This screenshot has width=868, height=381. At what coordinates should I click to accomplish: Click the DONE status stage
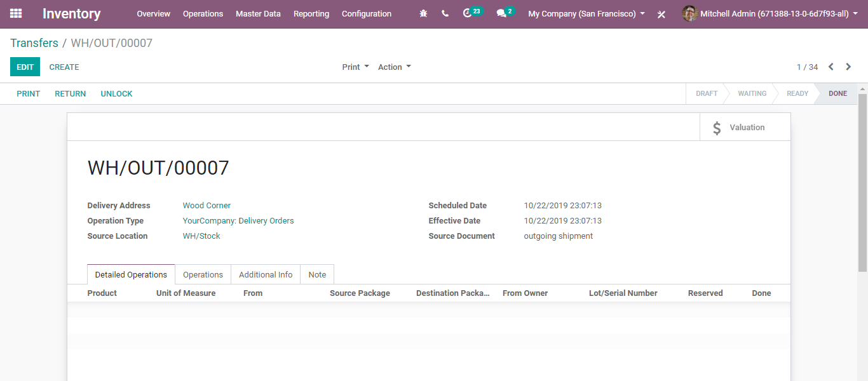click(837, 93)
